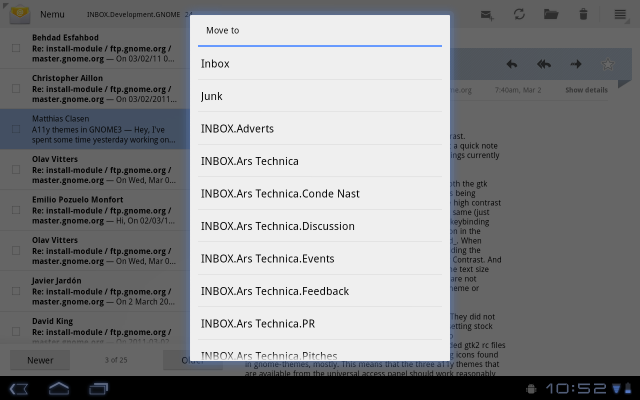Check the David King message checkbox

click(x=16, y=331)
